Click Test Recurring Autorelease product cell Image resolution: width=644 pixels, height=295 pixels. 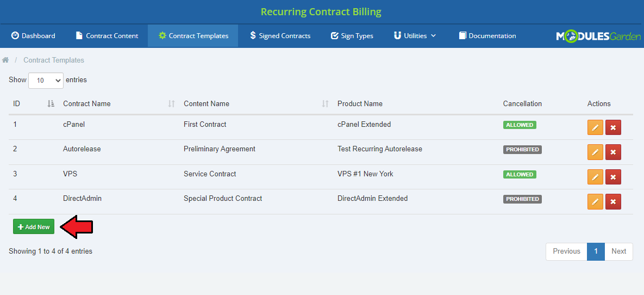(379, 149)
